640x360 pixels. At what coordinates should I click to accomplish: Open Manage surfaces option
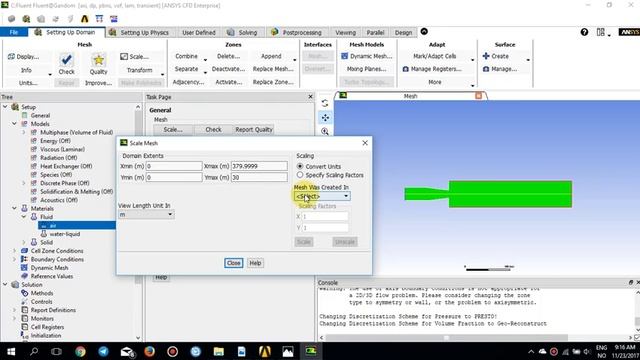pyautogui.click(x=500, y=69)
